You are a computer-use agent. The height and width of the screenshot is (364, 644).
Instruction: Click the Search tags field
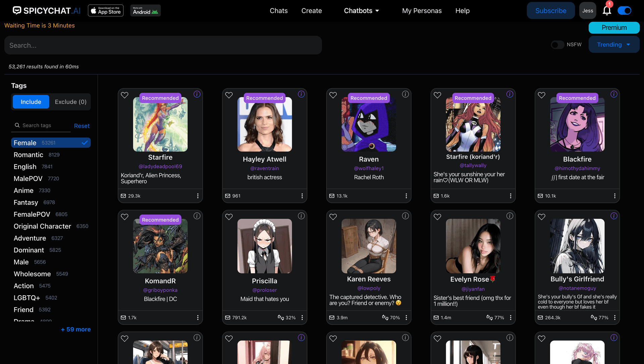tap(41, 125)
